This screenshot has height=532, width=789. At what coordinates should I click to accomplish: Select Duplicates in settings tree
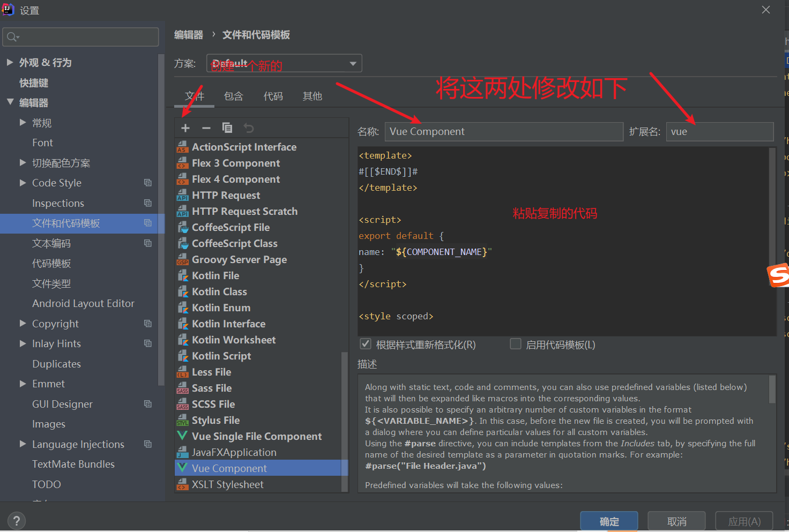(x=56, y=364)
